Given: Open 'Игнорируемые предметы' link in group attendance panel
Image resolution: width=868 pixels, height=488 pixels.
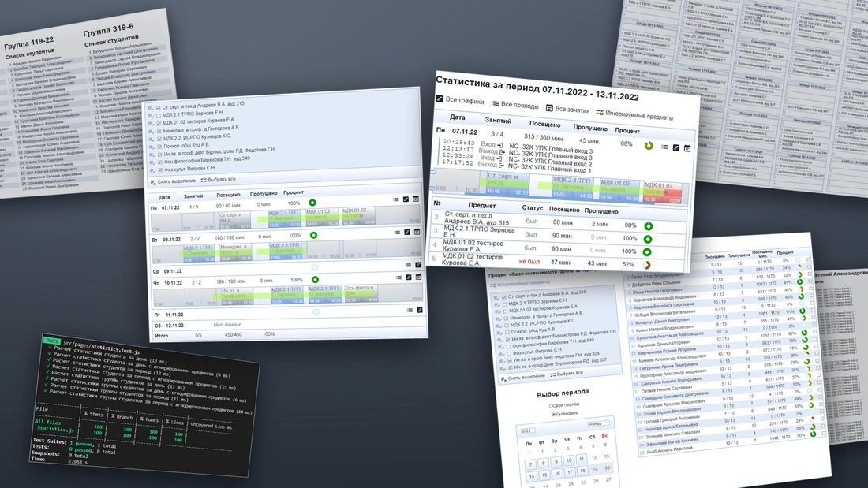Looking at the screenshot, I should (x=520, y=284).
